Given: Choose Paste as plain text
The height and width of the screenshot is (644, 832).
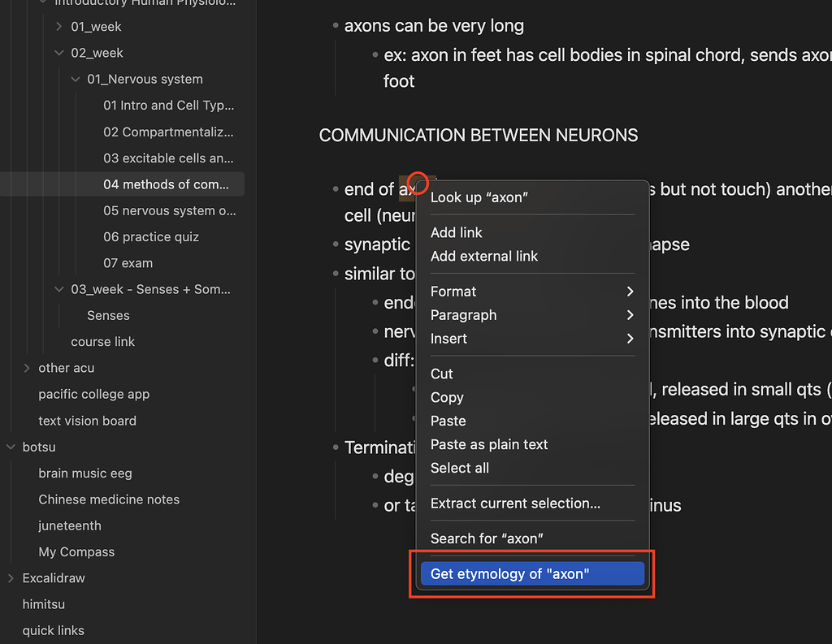Looking at the screenshot, I should (x=489, y=444).
